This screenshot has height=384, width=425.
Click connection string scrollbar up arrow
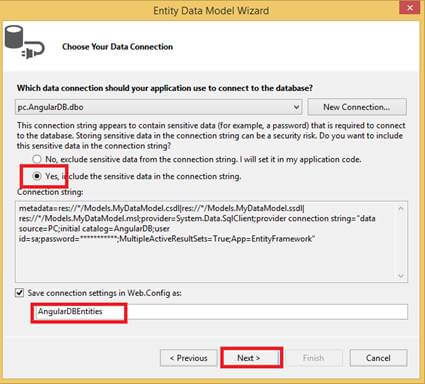(401, 209)
